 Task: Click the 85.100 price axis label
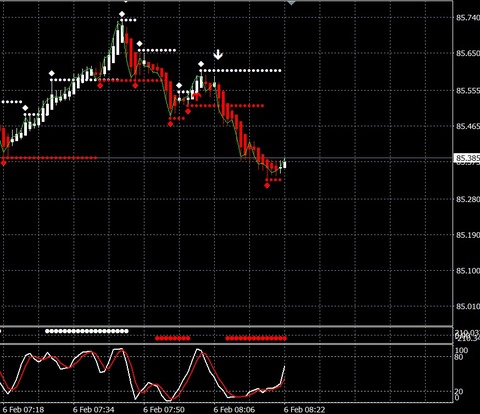(x=468, y=270)
